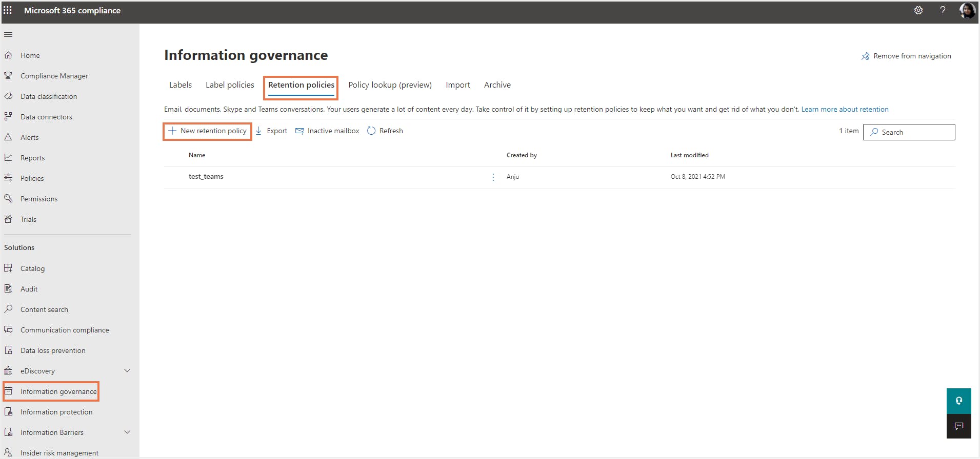Select the Retention policies tab
The image size is (980, 459).
[x=301, y=85]
